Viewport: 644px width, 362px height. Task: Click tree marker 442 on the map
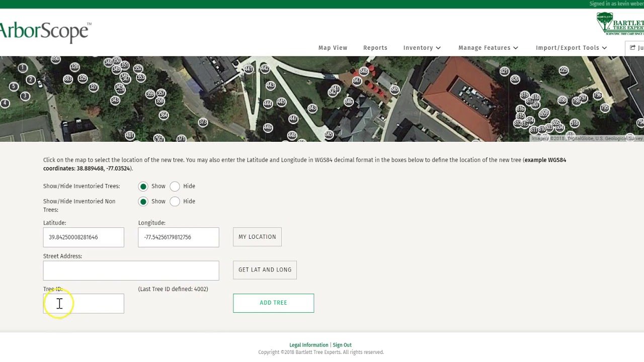point(265,68)
